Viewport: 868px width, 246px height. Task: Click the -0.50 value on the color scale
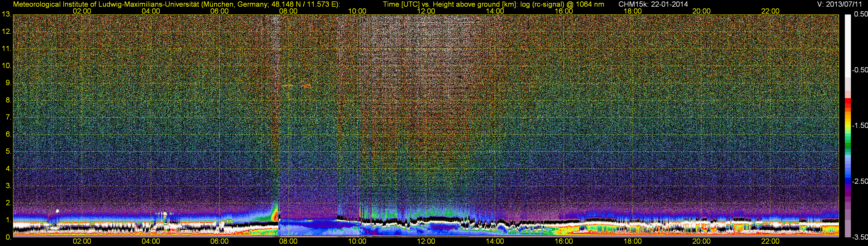tap(860, 70)
